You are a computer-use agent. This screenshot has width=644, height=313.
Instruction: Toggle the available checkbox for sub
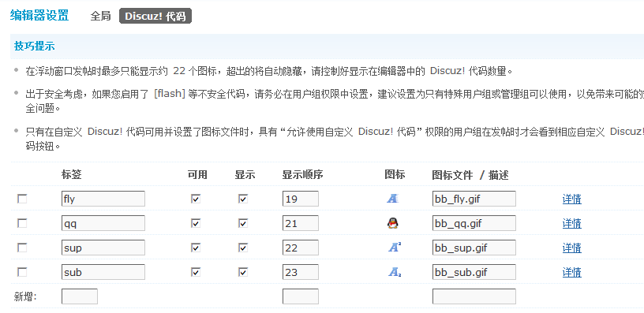(196, 272)
